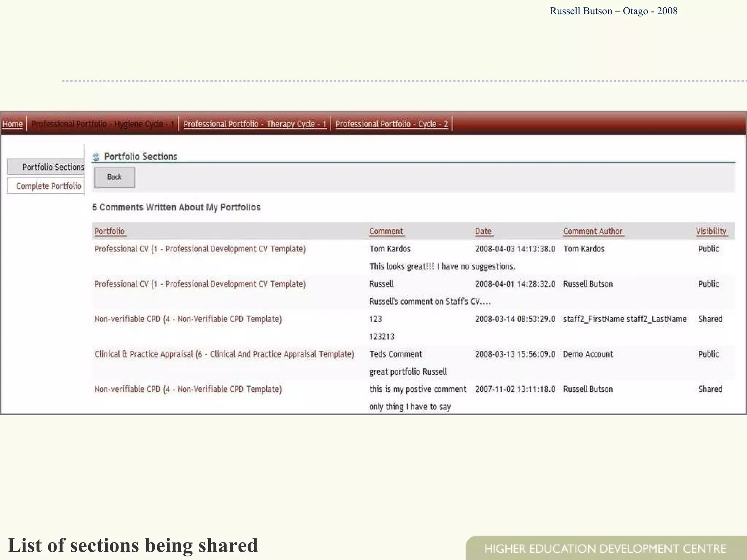Switch to Professional Portfolio - Therapy Cycle - 1
The width and height of the screenshot is (747, 560).
(255, 124)
